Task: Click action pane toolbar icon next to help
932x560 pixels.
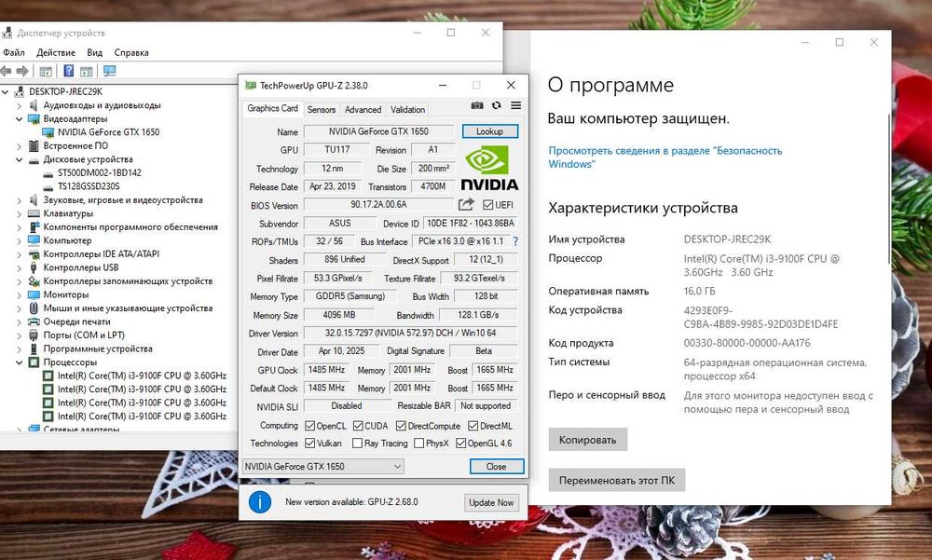Action: 87,72
